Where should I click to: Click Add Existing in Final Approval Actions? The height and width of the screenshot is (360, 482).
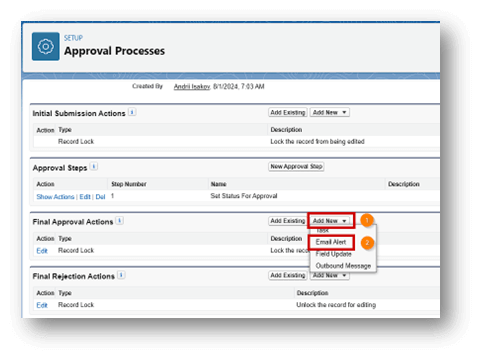click(288, 221)
